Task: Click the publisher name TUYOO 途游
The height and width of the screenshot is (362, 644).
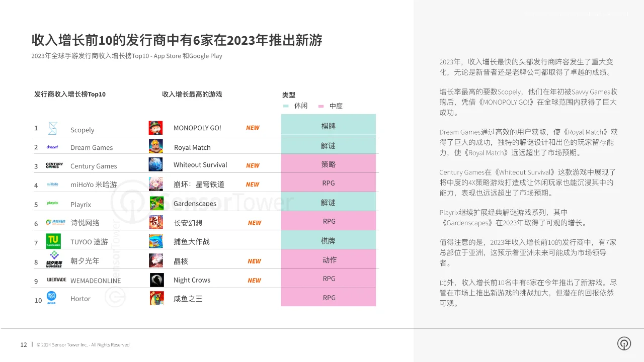Action: 89,242
